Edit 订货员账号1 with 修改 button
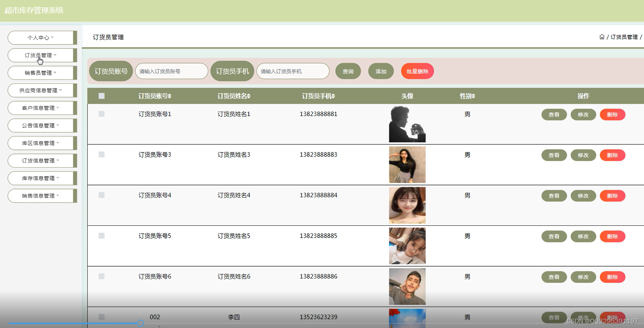 point(583,115)
